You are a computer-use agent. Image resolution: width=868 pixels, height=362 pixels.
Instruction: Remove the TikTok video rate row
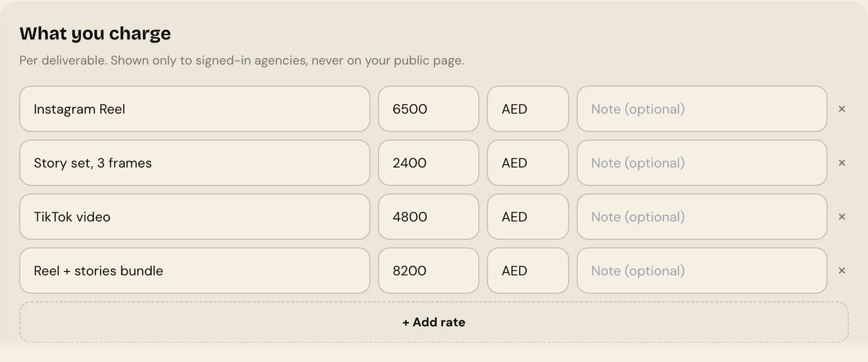tap(841, 217)
